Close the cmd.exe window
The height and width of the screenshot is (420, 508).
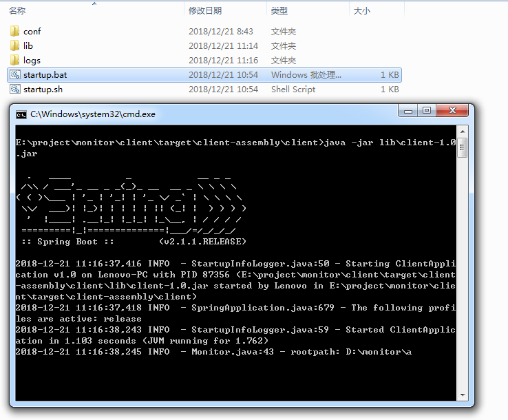(452, 111)
